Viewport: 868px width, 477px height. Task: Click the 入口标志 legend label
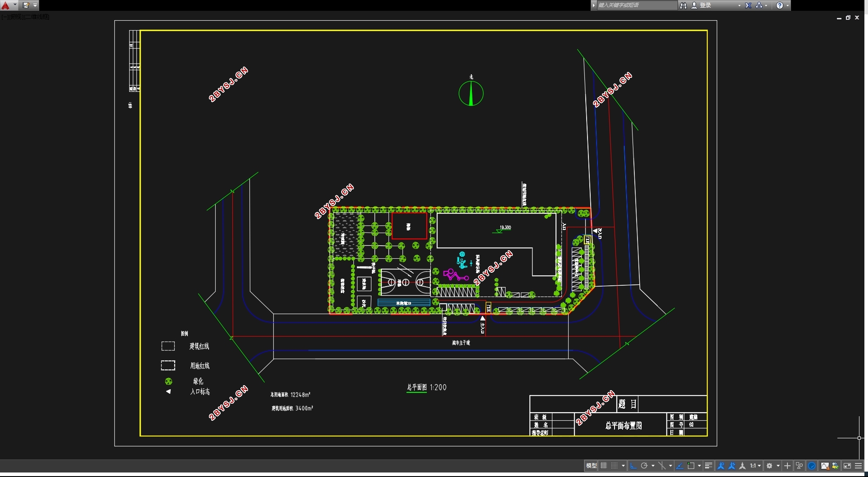[200, 391]
